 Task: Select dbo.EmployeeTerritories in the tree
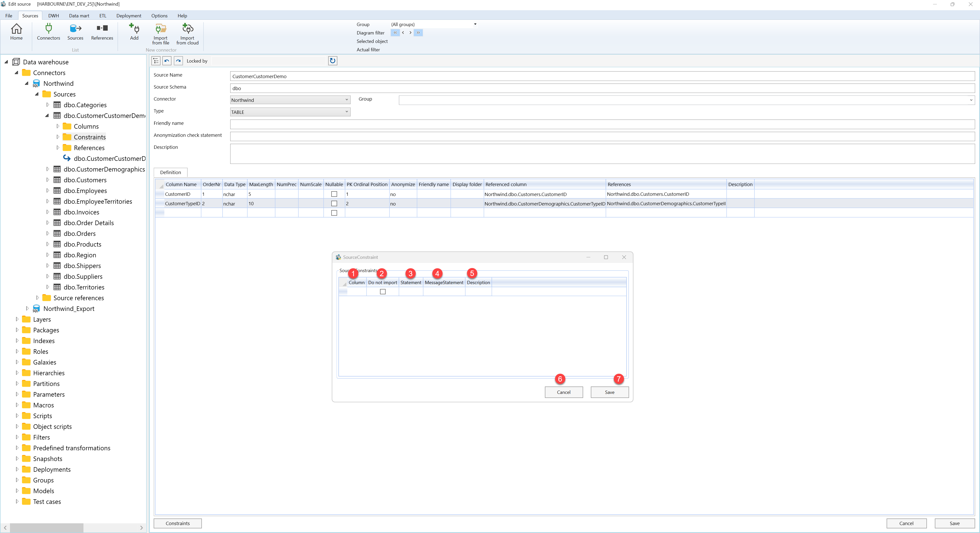(x=98, y=201)
